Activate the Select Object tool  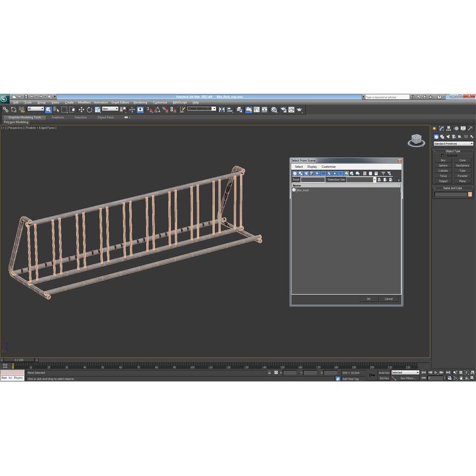click(48, 110)
